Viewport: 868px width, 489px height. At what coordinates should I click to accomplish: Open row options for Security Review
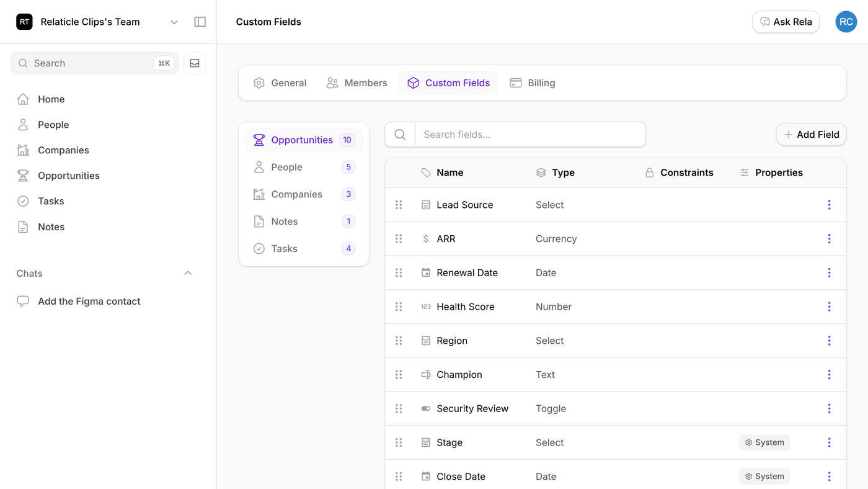tap(829, 409)
